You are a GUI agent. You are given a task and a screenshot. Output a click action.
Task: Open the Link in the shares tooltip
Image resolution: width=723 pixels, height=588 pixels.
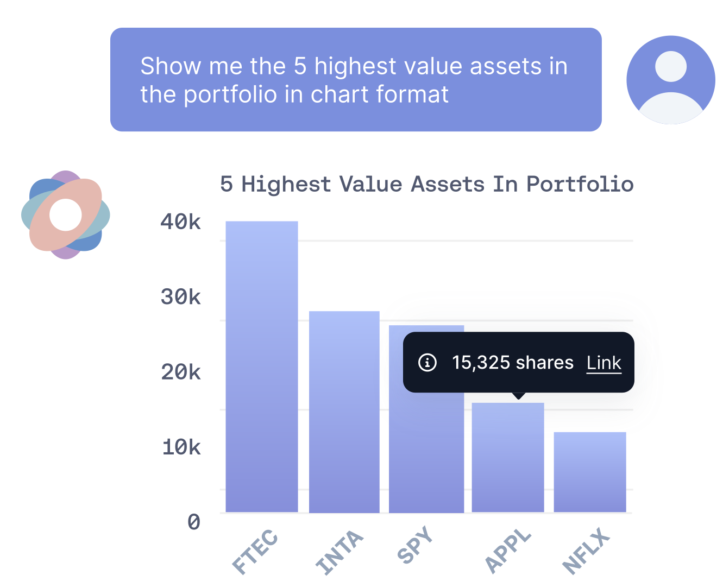pos(603,363)
